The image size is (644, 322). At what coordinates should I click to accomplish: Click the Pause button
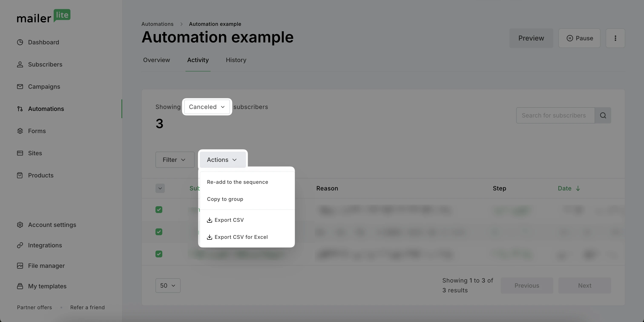point(579,38)
